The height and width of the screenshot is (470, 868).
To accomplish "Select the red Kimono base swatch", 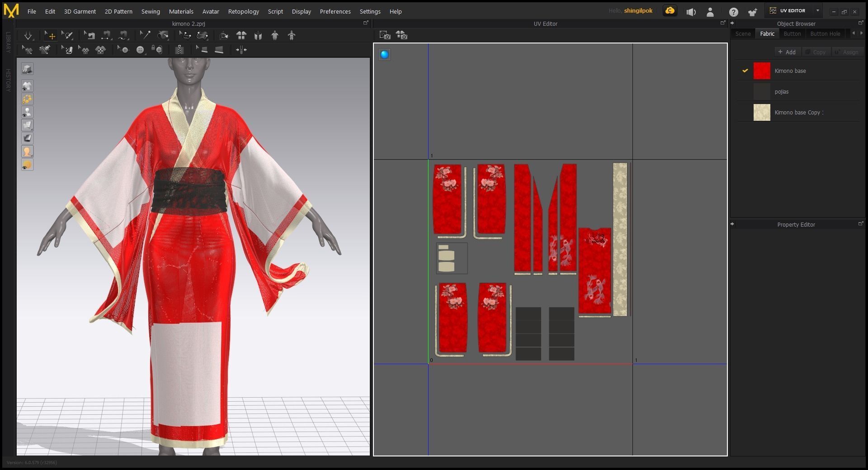I will (762, 71).
